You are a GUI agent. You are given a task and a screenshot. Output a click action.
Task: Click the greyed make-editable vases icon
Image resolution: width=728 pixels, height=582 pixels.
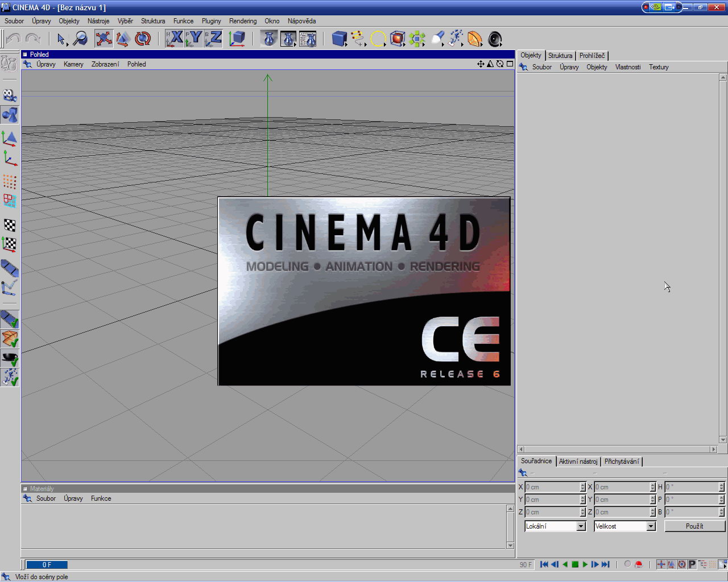click(x=9, y=63)
